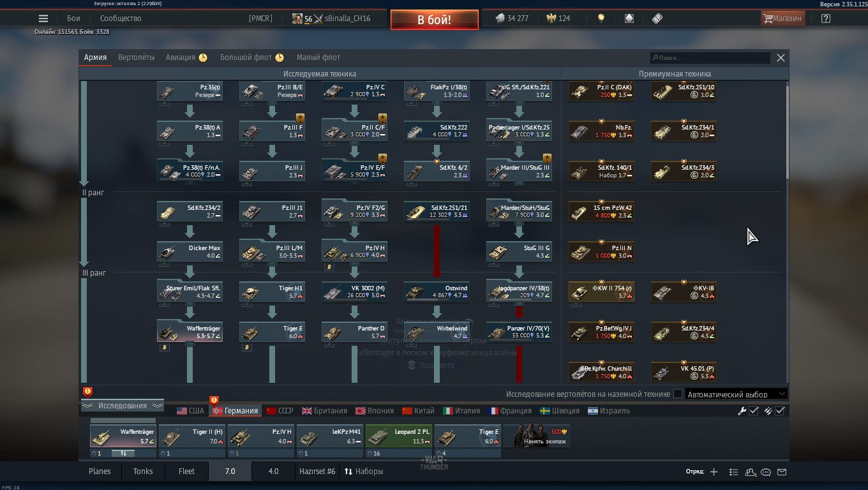The image size is (868, 490).
Task: Open the Battle Pass BP icon
Action: pos(657,19)
